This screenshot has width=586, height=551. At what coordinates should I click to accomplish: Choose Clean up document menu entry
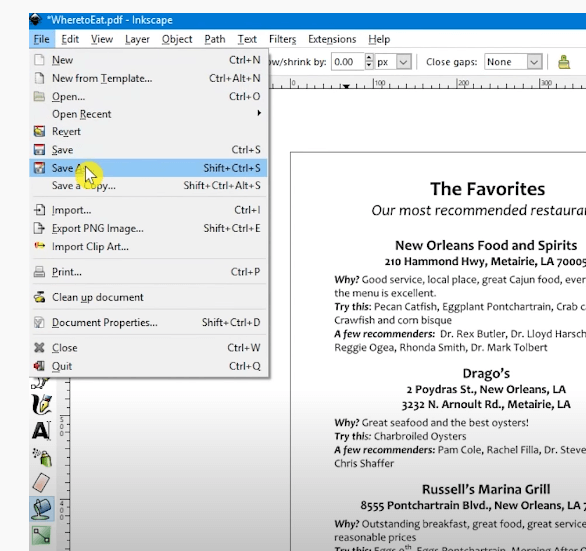click(148, 297)
